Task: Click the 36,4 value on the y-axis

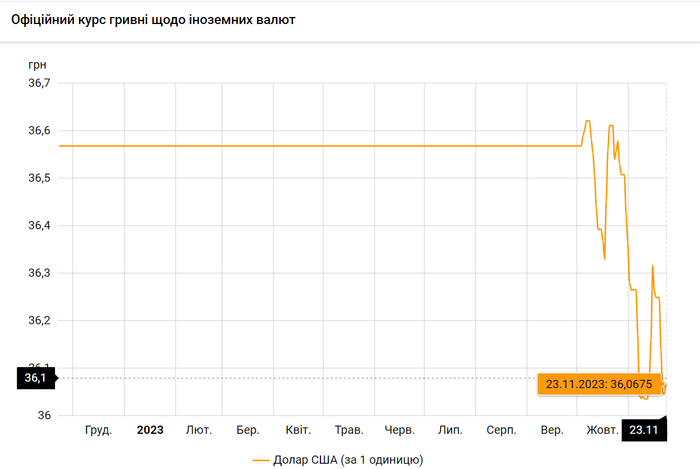Action: [x=37, y=226]
